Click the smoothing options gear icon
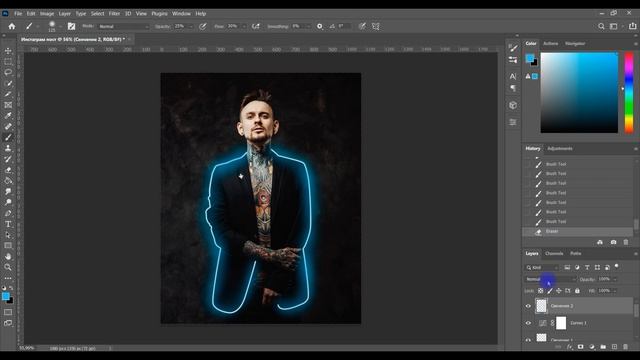The height and width of the screenshot is (360, 640). 320,26
